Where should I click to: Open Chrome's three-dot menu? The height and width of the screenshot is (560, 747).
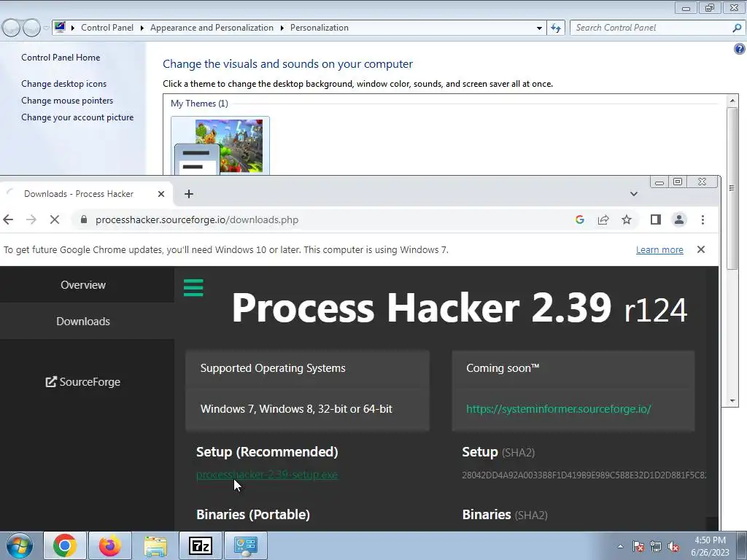pos(703,219)
